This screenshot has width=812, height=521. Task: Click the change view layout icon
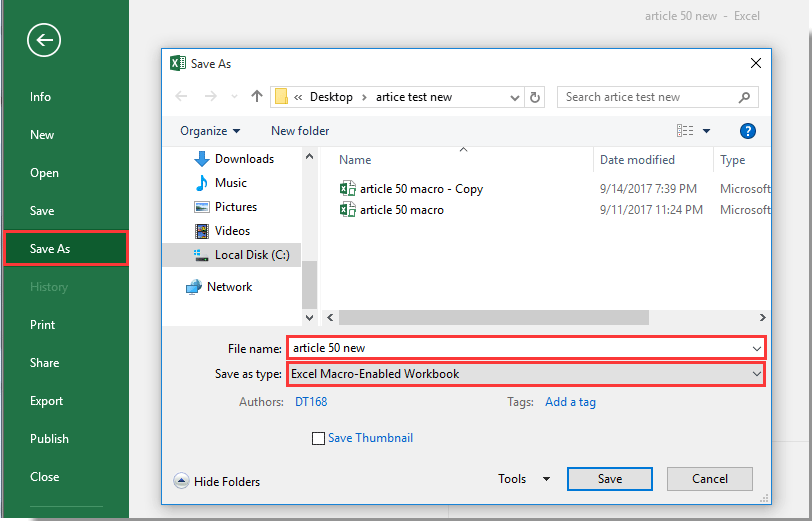[685, 131]
